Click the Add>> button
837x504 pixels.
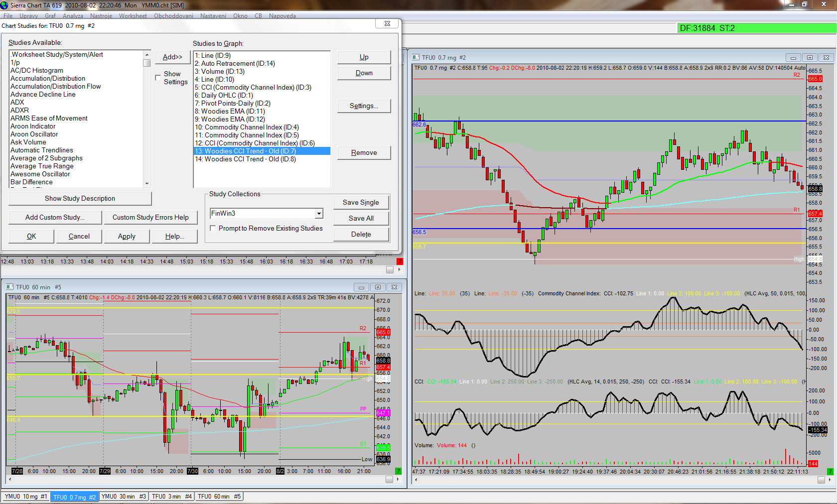(172, 57)
